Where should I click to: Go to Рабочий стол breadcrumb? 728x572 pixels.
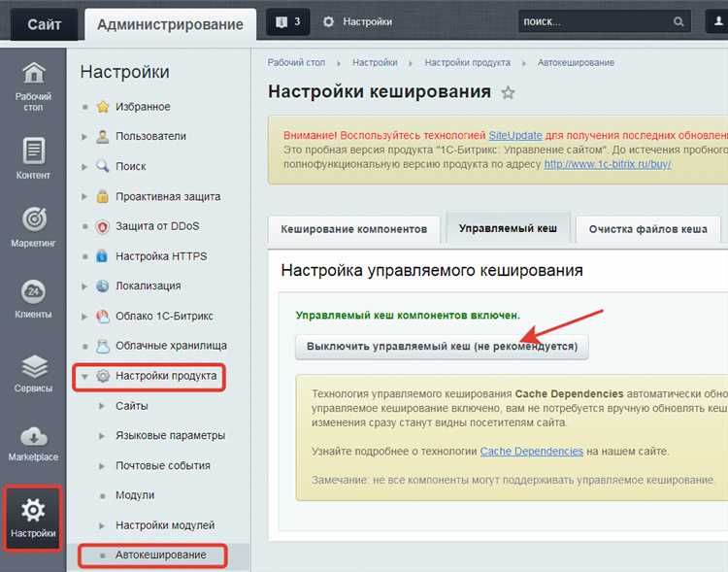(x=296, y=63)
